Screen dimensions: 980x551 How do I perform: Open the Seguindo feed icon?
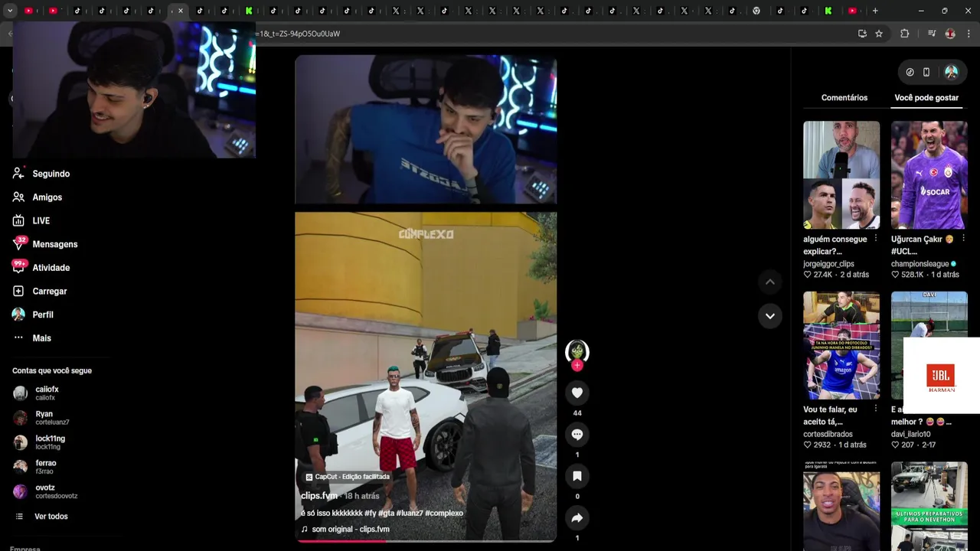[18, 174]
